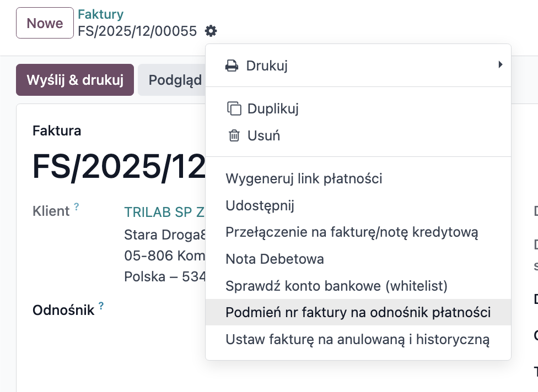Click the empty Odnośnik reference field
Viewport: 538px width, 392px height.
[160, 310]
